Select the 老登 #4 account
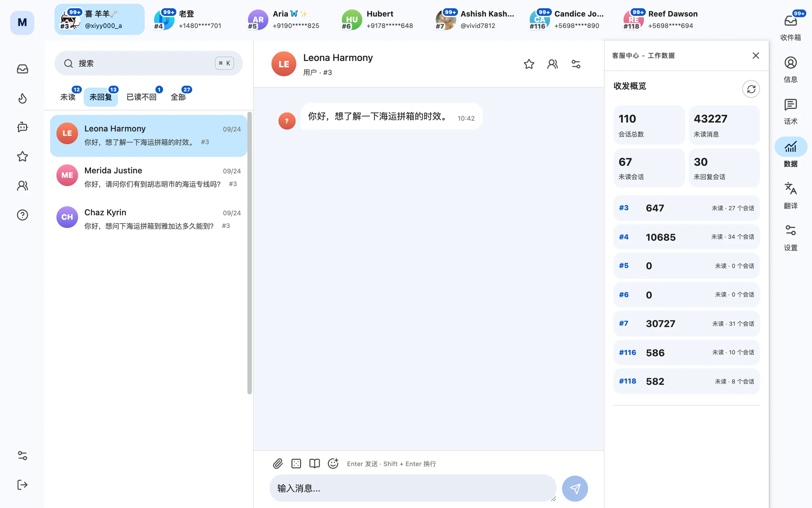Viewport: 812px width, 508px height. click(193, 19)
